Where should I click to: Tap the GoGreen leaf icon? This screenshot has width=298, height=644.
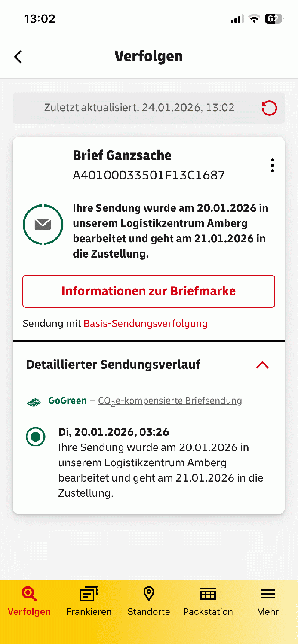34,402
